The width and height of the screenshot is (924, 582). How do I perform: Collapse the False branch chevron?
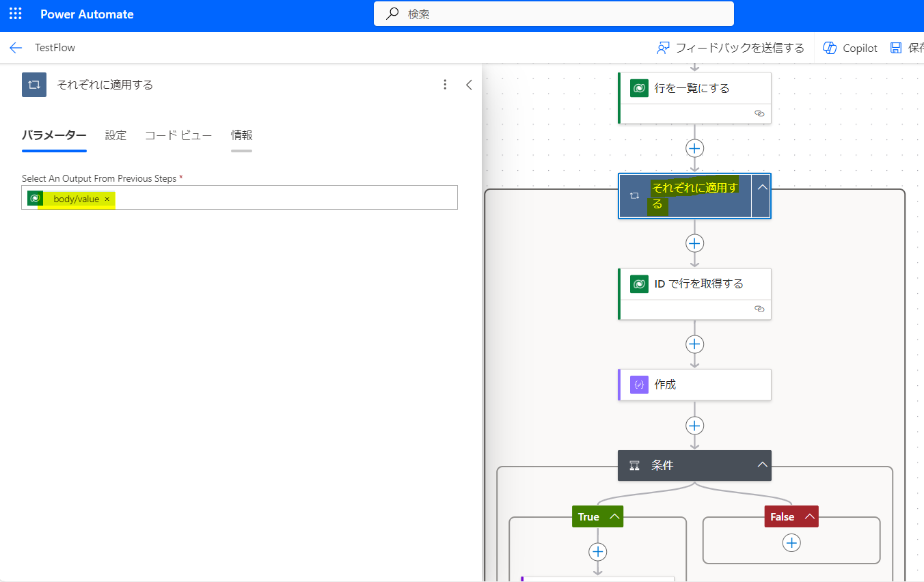point(809,517)
